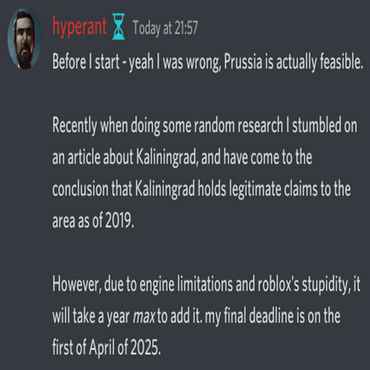This screenshot has width=370, height=370.
Task: Click the phrase 'Before I start' text
Action: click(x=86, y=62)
